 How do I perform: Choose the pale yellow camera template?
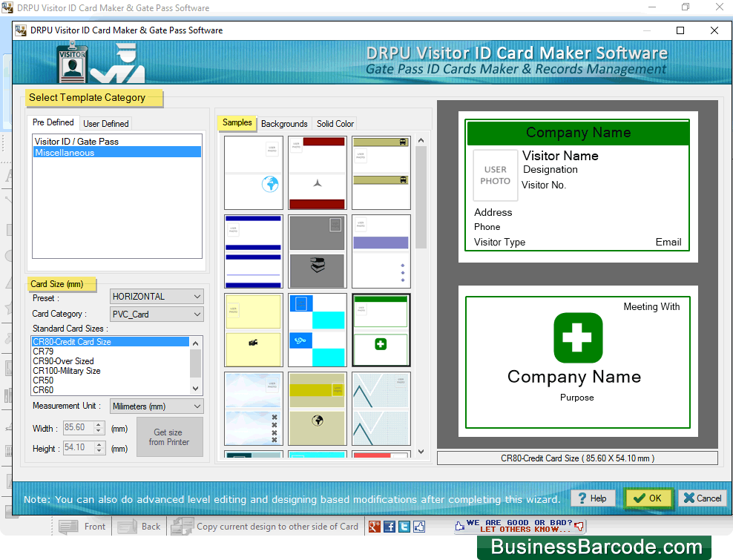point(254,330)
